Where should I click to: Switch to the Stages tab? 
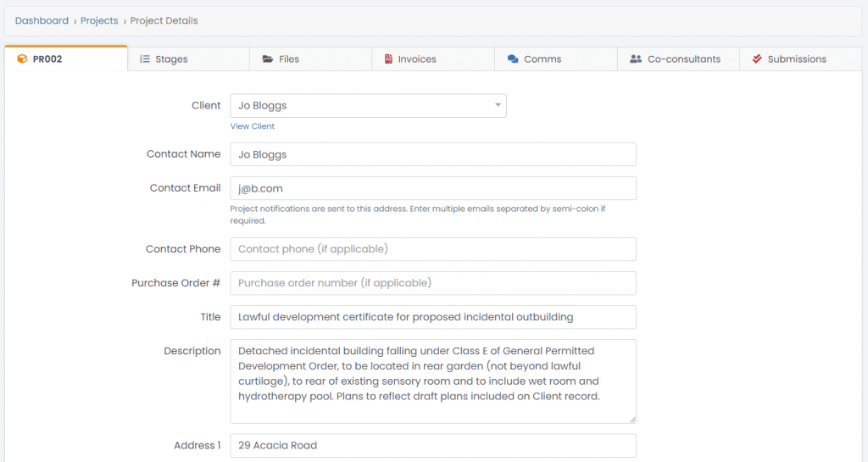[188, 58]
